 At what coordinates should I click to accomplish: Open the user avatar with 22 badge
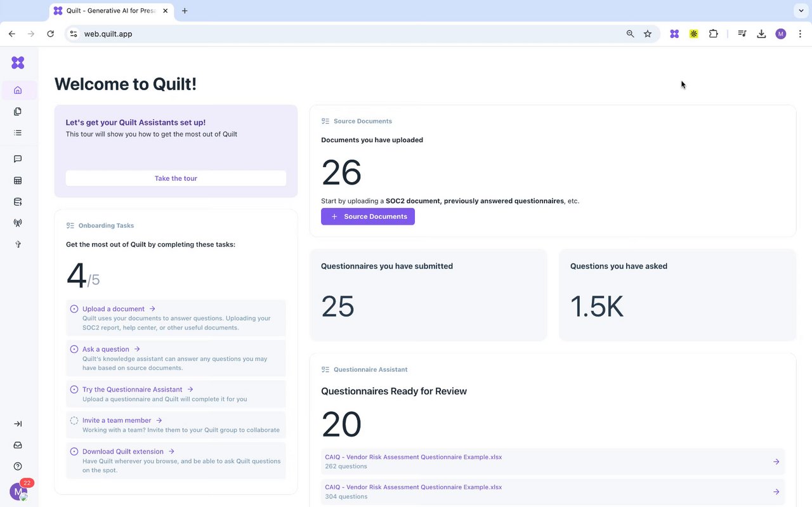coord(18,491)
